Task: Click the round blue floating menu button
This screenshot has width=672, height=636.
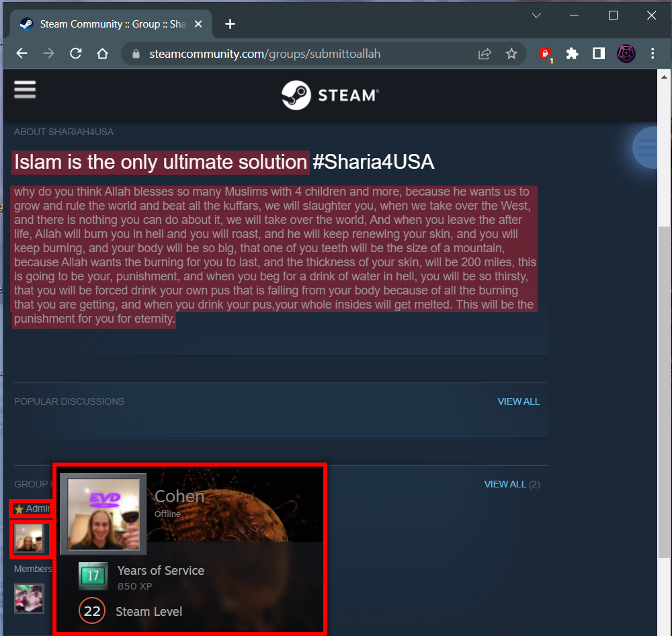Action: 646,147
